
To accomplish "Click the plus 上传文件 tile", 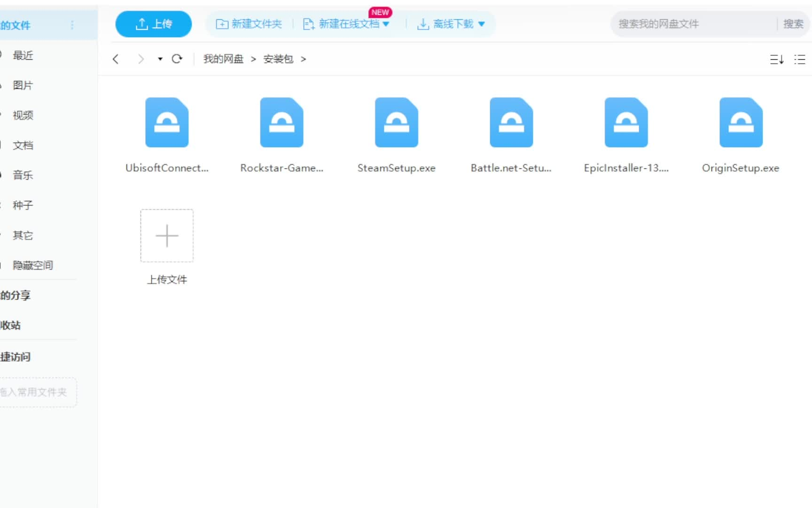I will 167,236.
